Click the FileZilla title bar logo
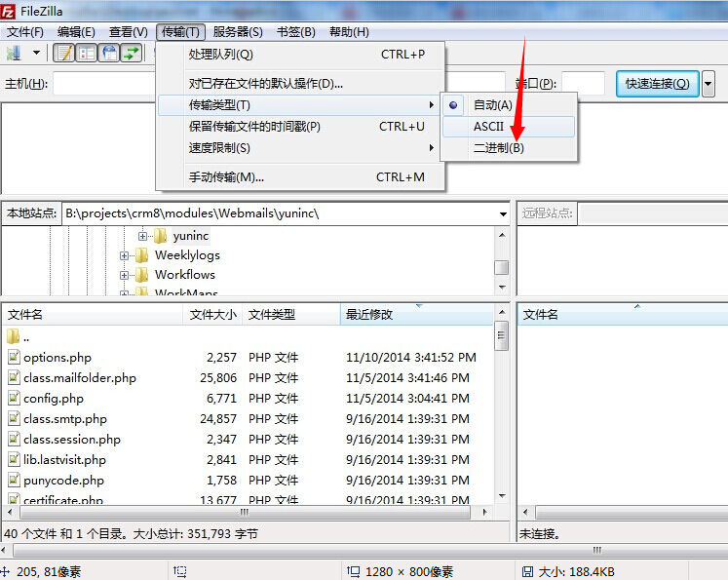Viewport: 728px width, 580px height. (x=9, y=11)
